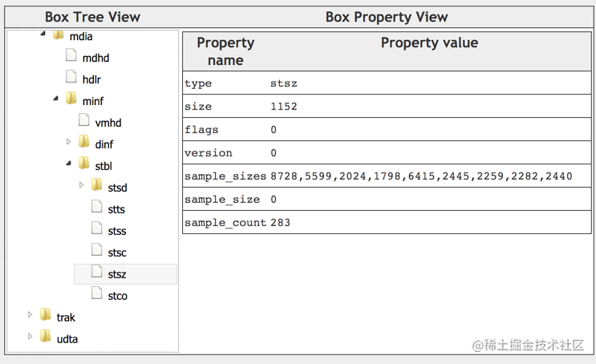
Task: Click the stsc file icon
Action: (97, 249)
